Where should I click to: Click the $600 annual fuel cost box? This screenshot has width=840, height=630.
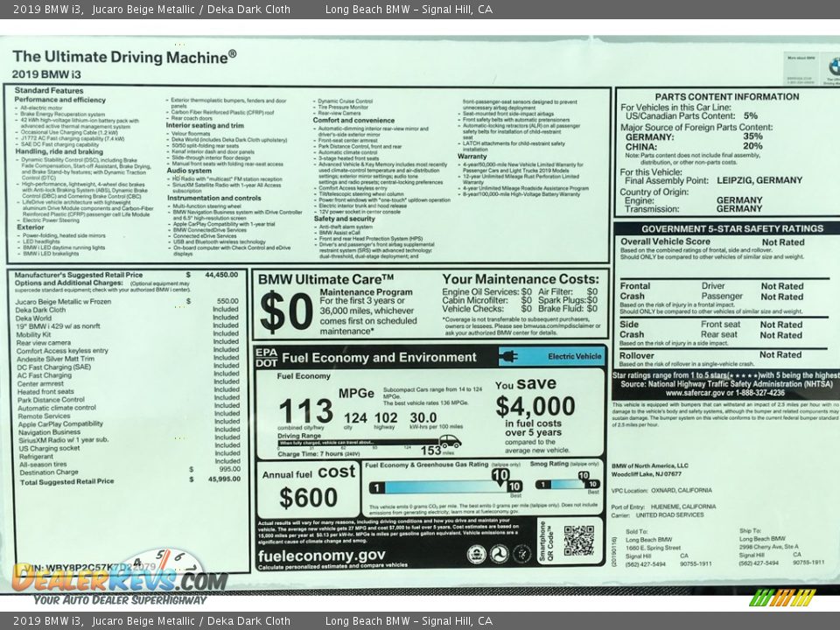308,490
